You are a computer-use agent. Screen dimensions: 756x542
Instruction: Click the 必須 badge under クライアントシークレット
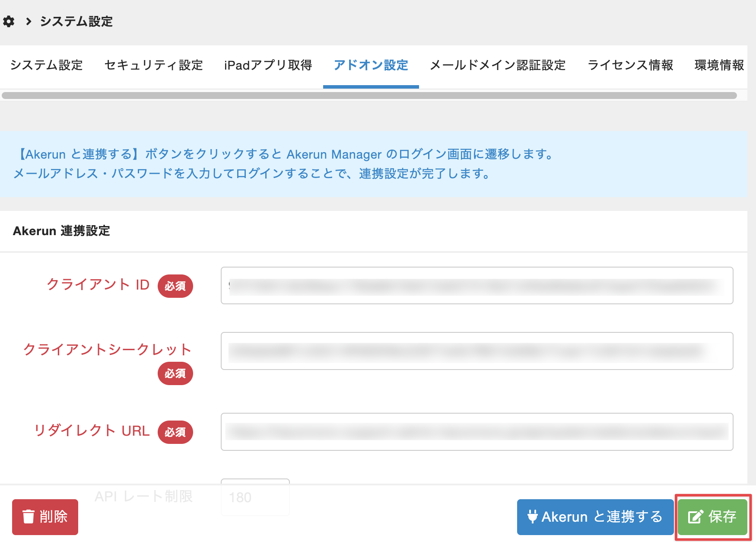tap(175, 373)
